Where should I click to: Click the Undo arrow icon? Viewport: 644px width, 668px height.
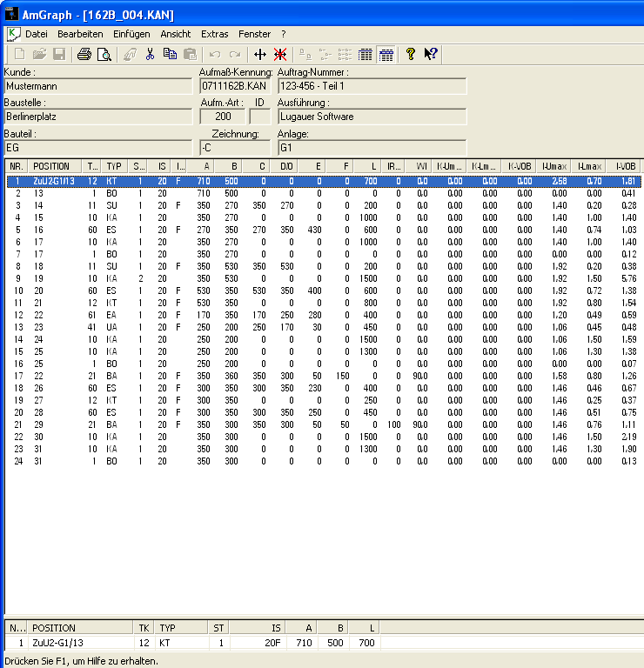215,54
